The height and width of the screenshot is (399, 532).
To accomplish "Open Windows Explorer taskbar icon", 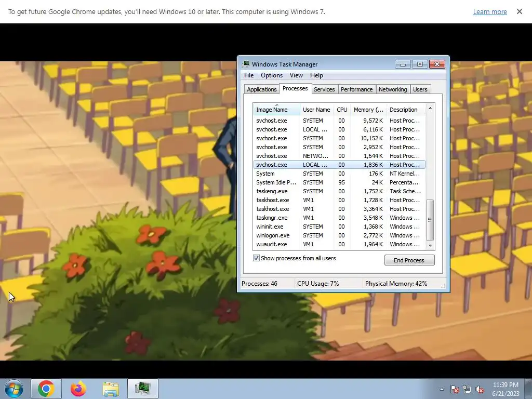I will 111,389.
